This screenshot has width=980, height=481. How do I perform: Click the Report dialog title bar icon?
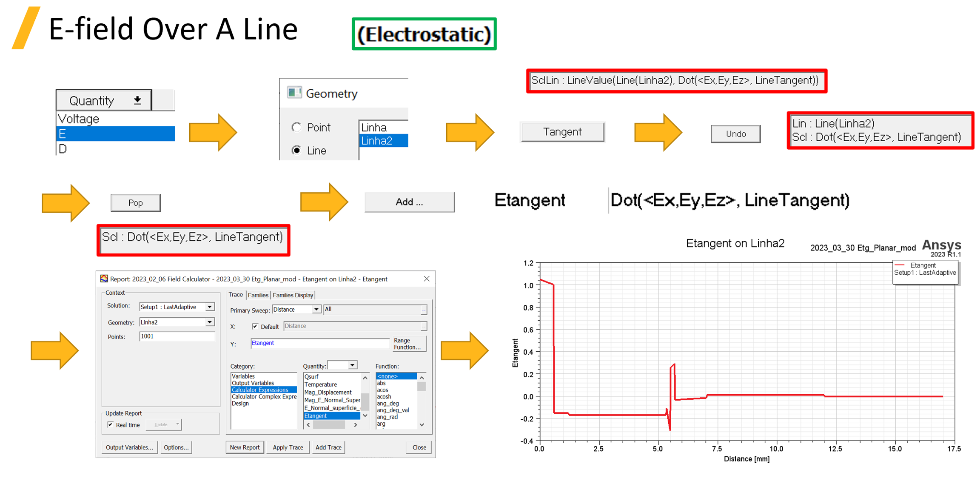pyautogui.click(x=104, y=279)
